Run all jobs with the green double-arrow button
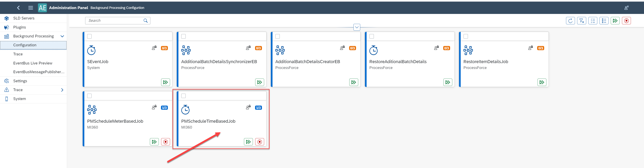Viewport: 644px width, 168px height. click(x=615, y=21)
